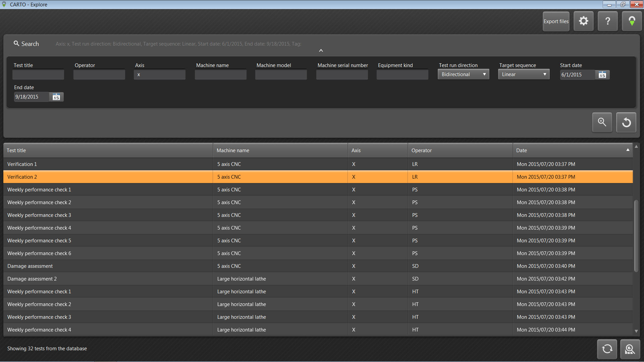Open the settings gear icon
This screenshot has width=644, height=362.
[584, 21]
